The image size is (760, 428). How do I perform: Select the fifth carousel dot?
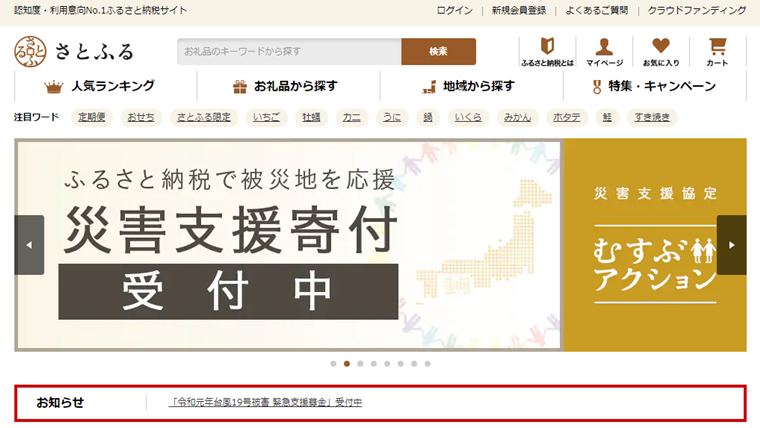(387, 364)
